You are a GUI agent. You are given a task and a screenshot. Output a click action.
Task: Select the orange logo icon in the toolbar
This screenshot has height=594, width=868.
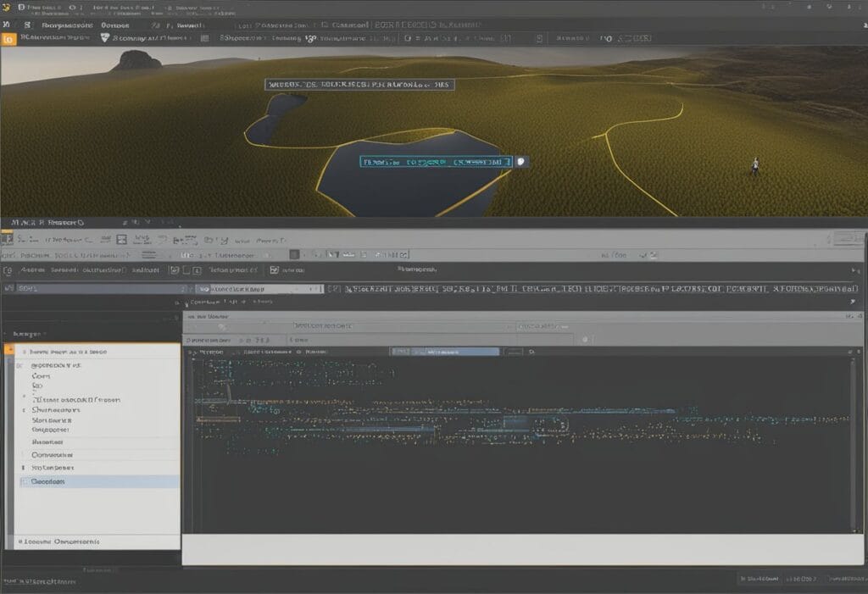pyautogui.click(x=8, y=37)
